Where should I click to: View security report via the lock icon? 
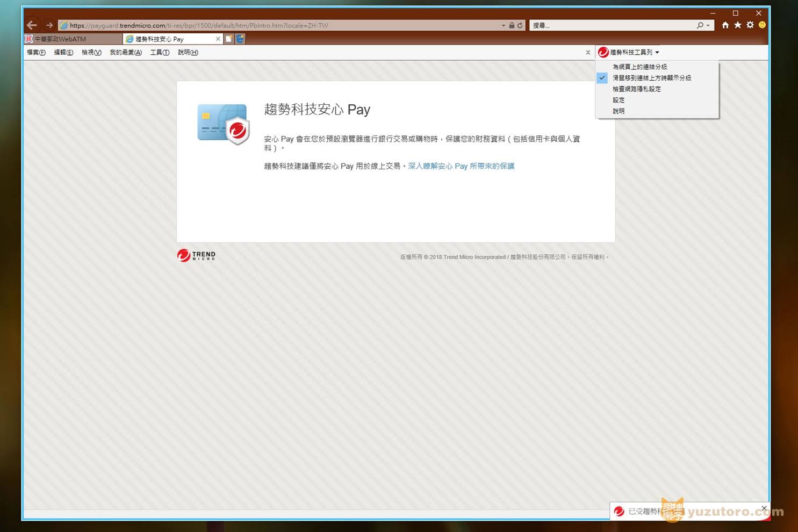(512, 25)
